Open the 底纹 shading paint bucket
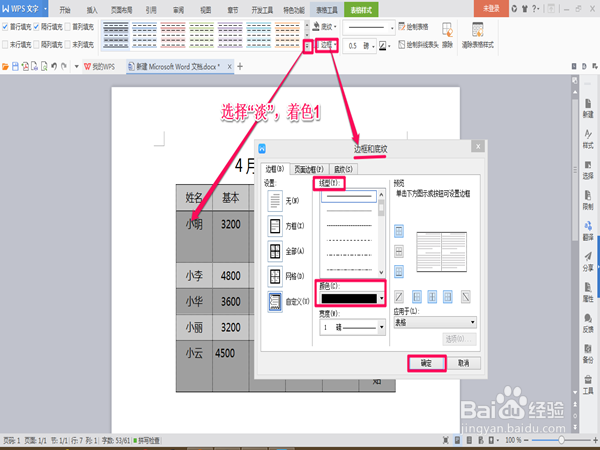The image size is (600, 450). coord(316,26)
